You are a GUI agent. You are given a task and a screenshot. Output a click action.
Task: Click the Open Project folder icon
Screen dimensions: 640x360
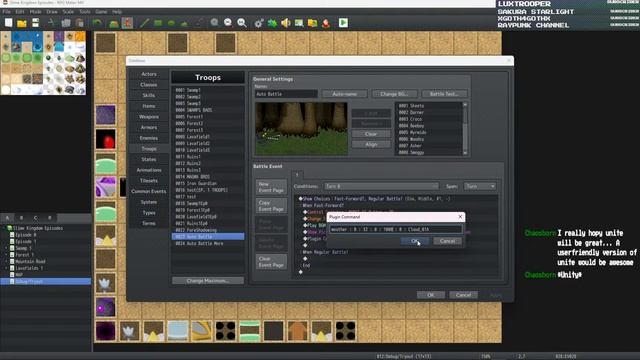click(x=22, y=23)
